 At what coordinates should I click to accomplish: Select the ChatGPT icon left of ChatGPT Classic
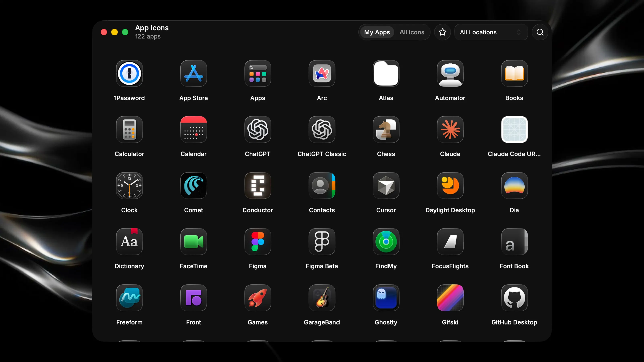click(x=258, y=129)
